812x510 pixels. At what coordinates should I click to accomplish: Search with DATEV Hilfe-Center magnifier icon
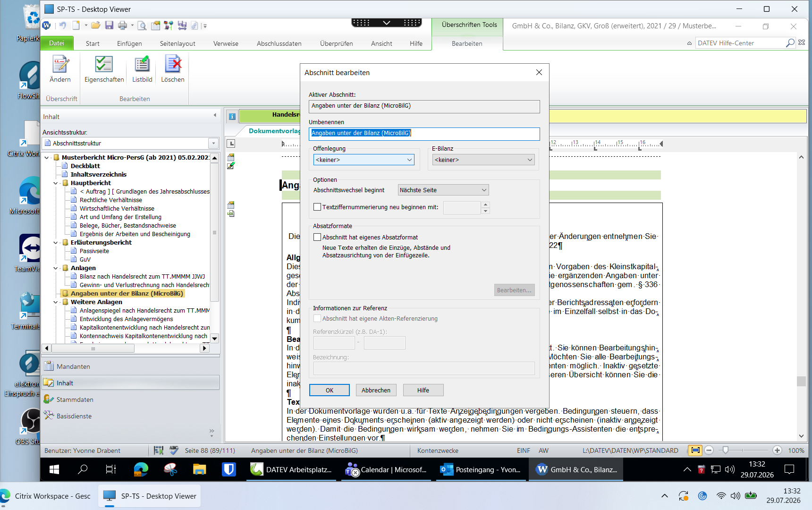click(x=790, y=43)
